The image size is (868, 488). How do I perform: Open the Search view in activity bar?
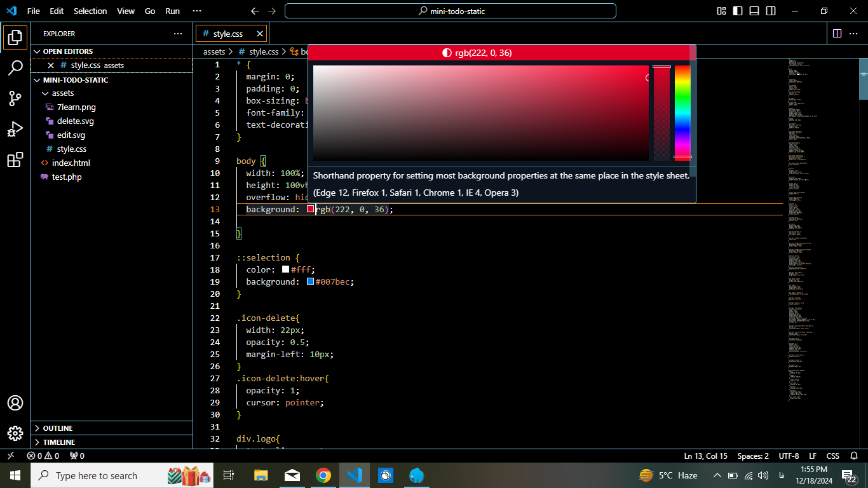(x=15, y=68)
